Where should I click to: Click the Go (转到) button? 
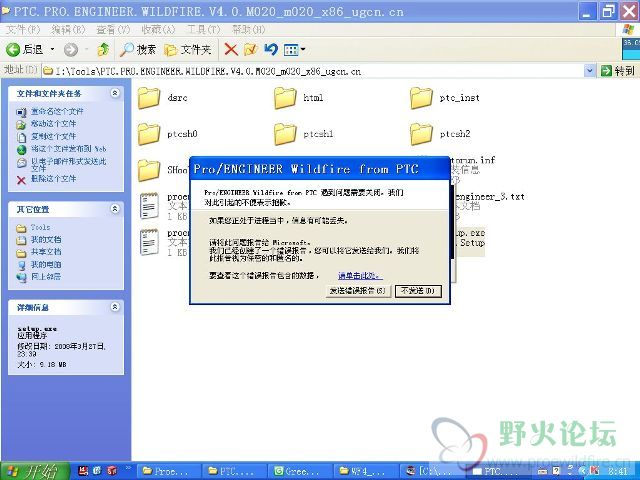[x=618, y=71]
